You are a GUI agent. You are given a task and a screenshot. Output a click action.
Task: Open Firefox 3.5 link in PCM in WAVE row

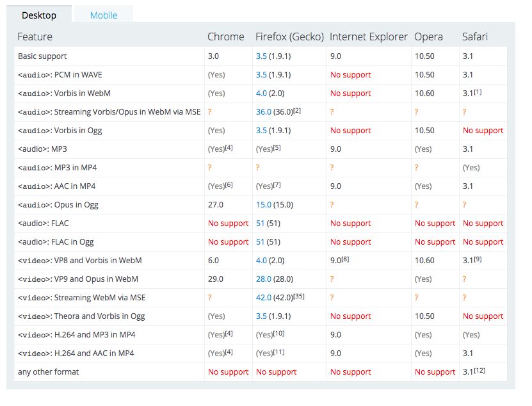click(x=261, y=75)
